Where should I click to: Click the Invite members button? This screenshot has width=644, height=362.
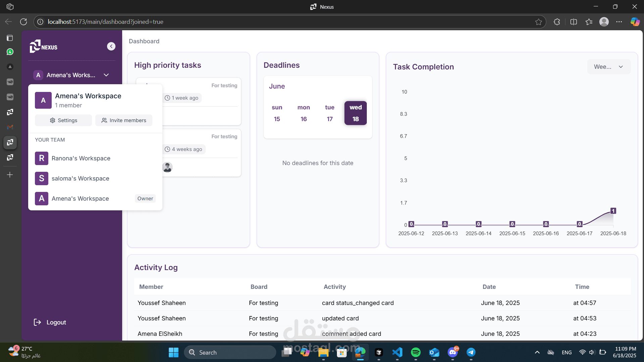[123, 120]
